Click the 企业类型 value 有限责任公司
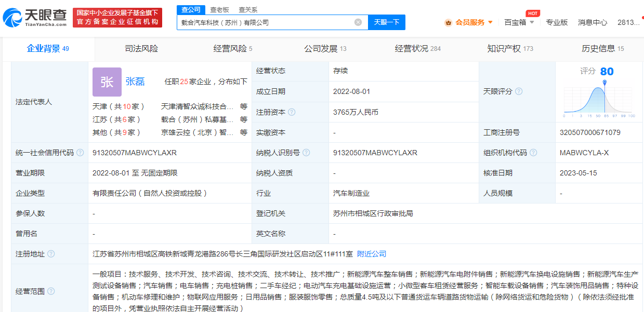 tap(150, 193)
